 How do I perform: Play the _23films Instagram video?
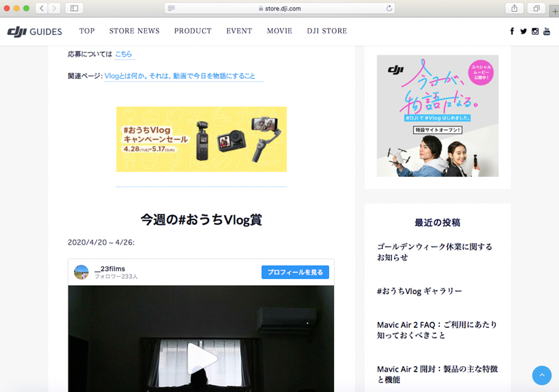[x=201, y=358]
